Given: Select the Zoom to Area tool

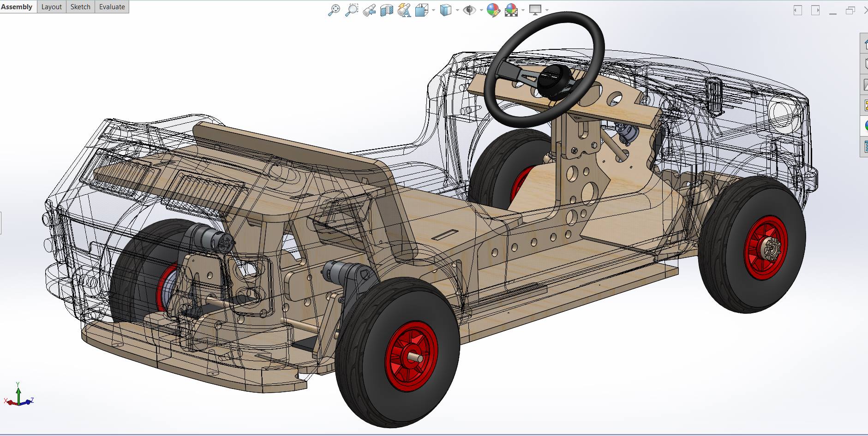Looking at the screenshot, I should pyautogui.click(x=352, y=10).
